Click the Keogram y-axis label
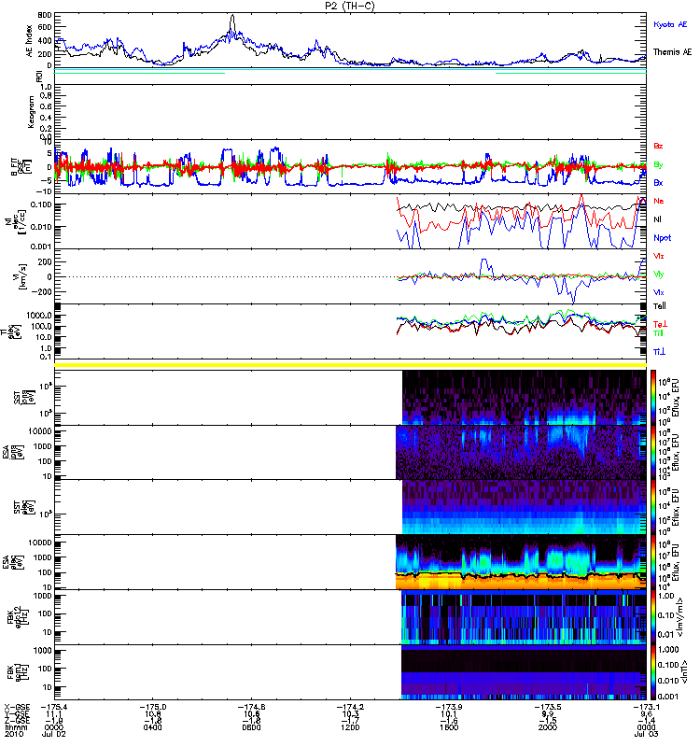 (32, 112)
